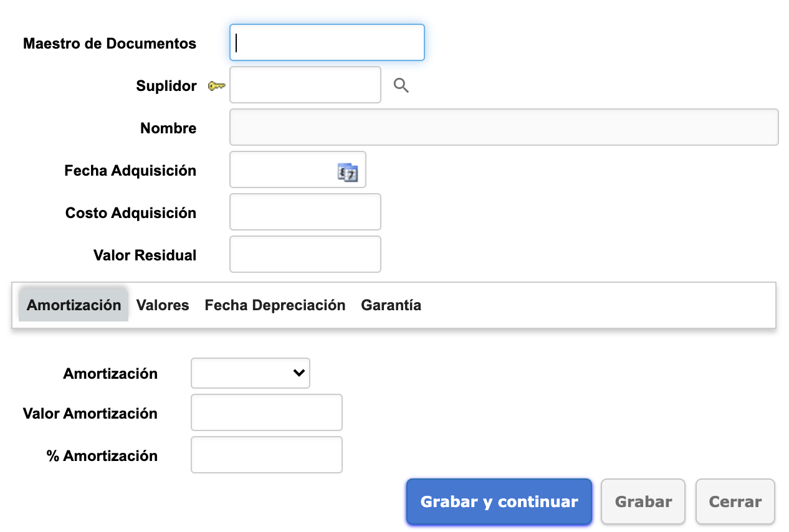
Task: Click the Costo Adquisición field
Action: click(305, 212)
